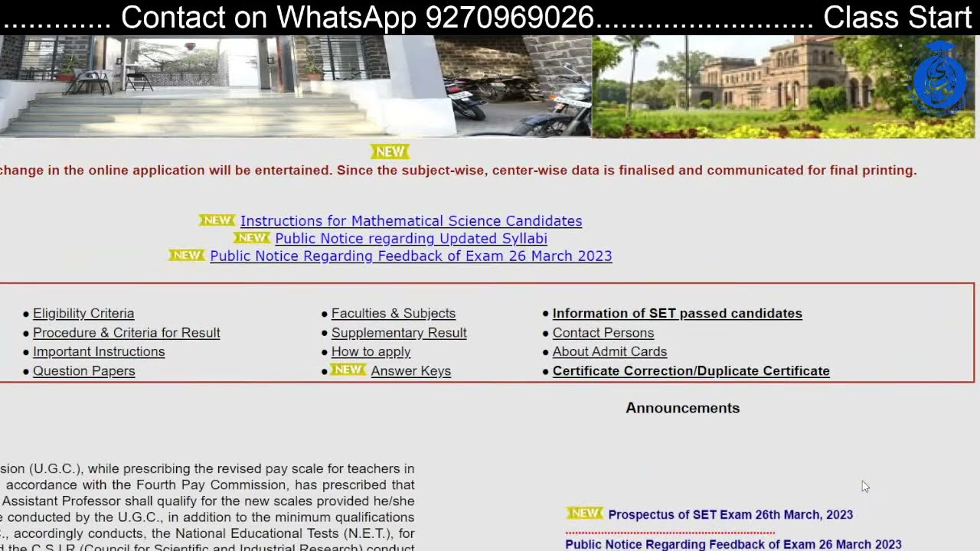Open the How to apply link

[371, 352]
